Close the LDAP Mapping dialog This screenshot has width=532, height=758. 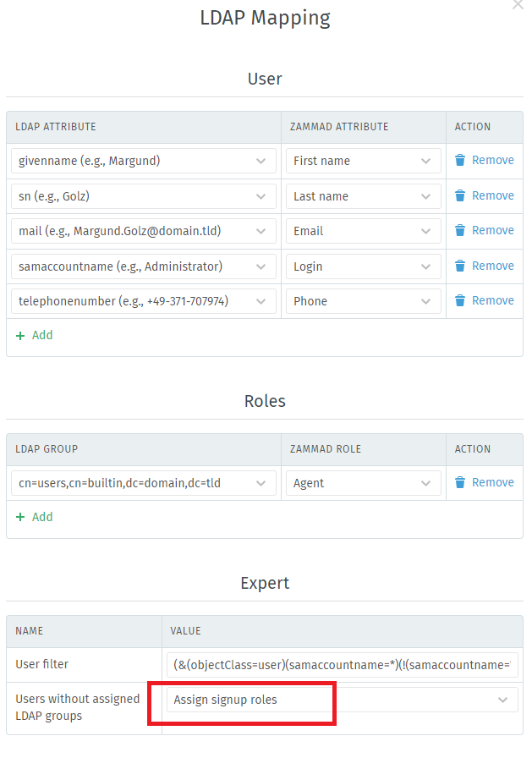click(517, 5)
